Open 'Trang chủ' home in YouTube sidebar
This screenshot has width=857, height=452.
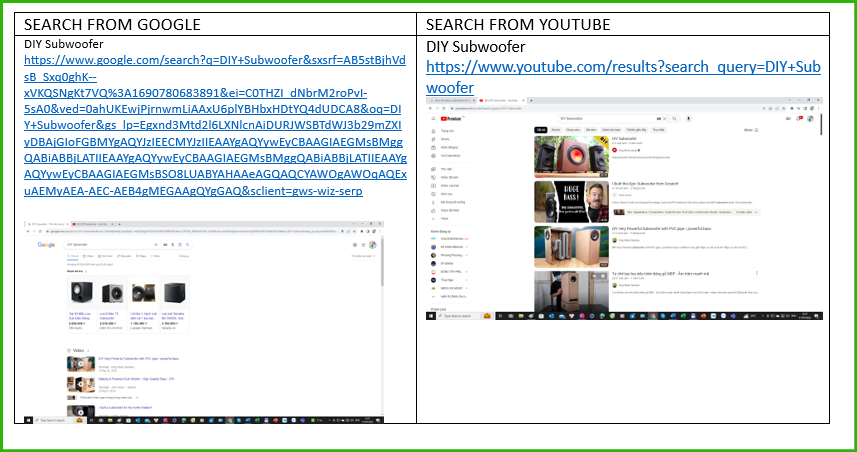click(447, 131)
